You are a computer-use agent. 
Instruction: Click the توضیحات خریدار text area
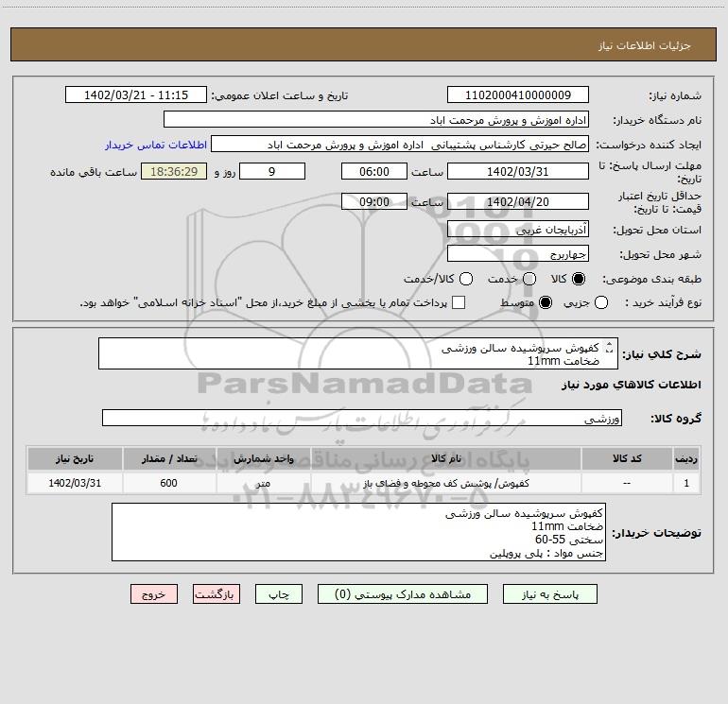[358, 532]
